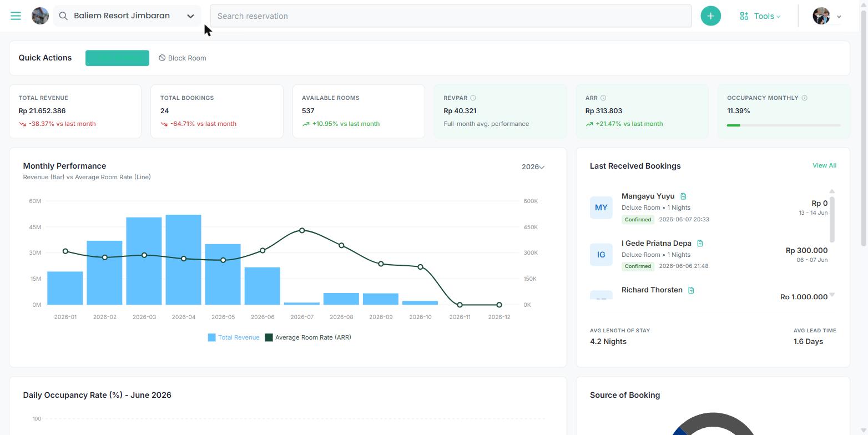Click the occupancy monthly progress bar
868x435 pixels.
coord(784,125)
